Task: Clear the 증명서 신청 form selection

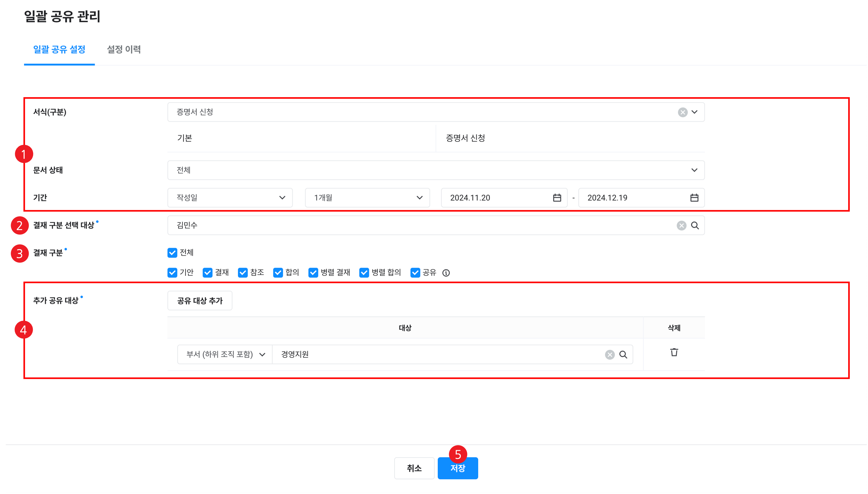Action: click(683, 112)
